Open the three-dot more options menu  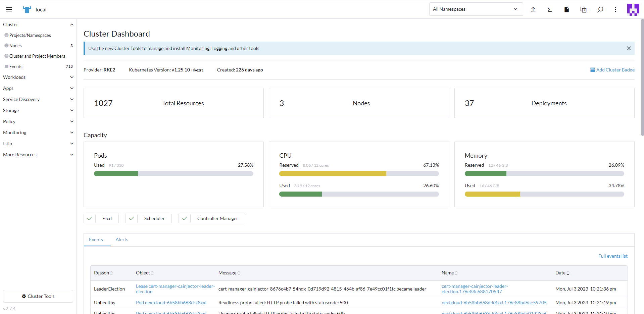click(x=615, y=9)
